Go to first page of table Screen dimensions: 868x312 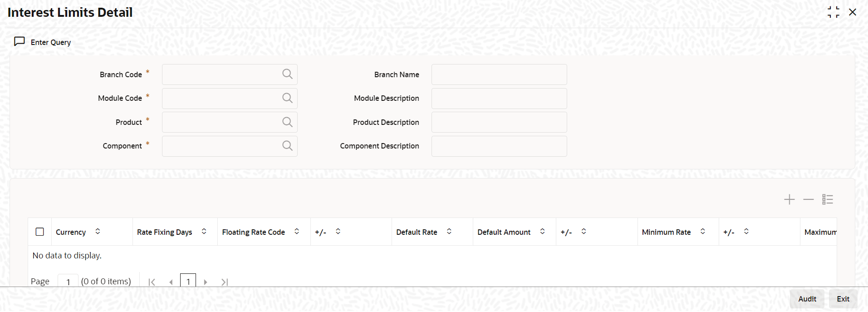point(152,282)
